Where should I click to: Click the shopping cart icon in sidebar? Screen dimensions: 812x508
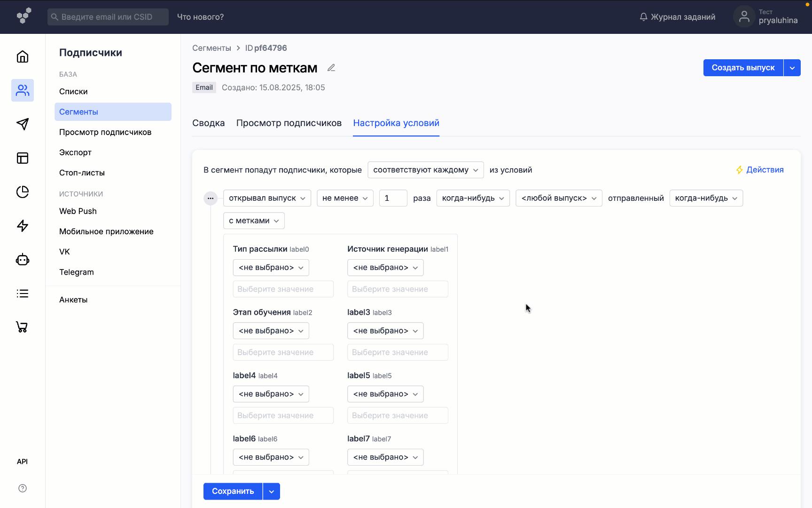[x=23, y=327]
